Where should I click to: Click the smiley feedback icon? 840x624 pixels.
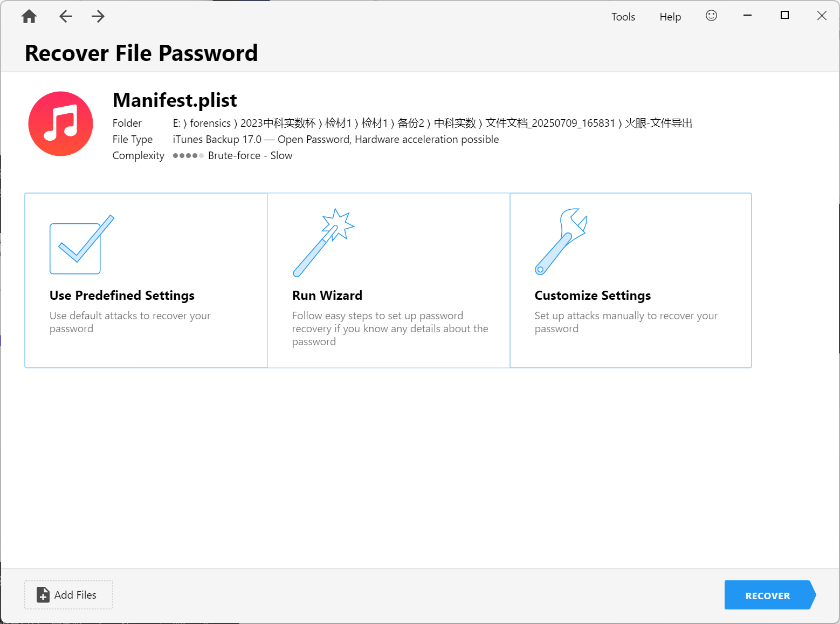711,16
